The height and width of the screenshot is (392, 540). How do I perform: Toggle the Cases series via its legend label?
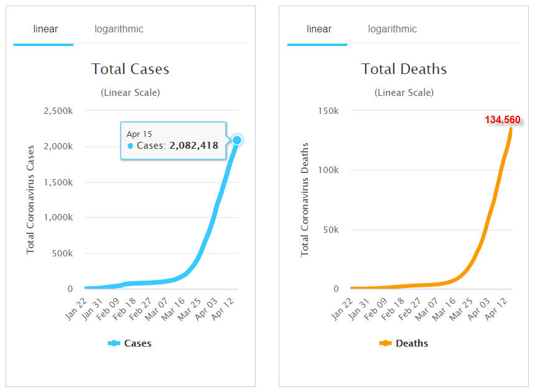click(x=137, y=343)
